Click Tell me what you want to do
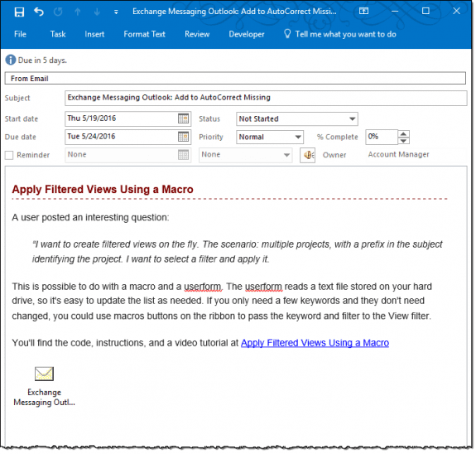476x454 pixels. (345, 34)
